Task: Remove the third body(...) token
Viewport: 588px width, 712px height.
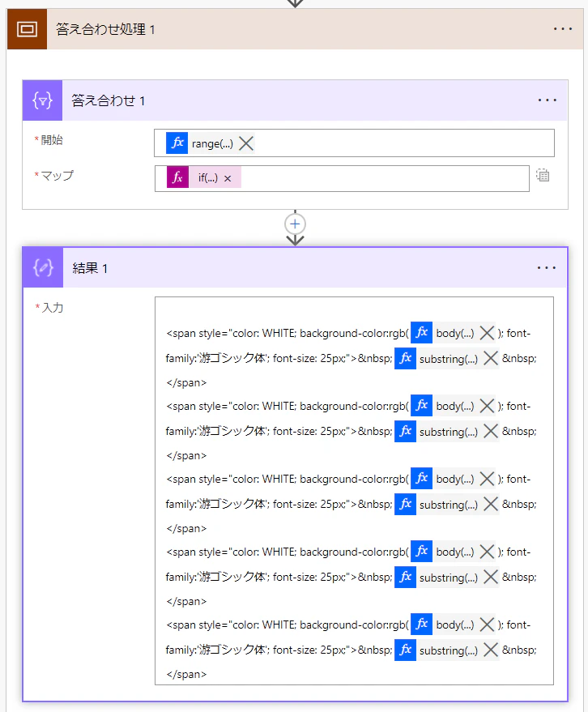Action: pos(487,479)
